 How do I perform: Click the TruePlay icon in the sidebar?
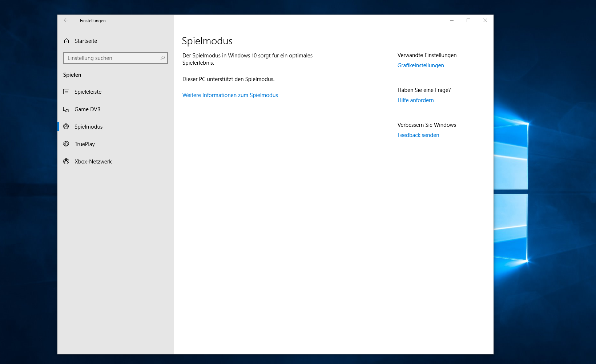[66, 144]
